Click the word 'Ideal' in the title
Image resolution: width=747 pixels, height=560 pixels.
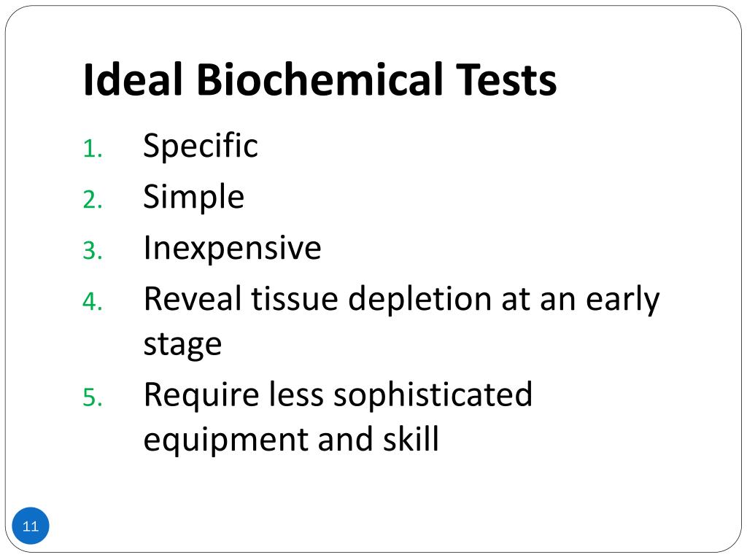(x=133, y=79)
